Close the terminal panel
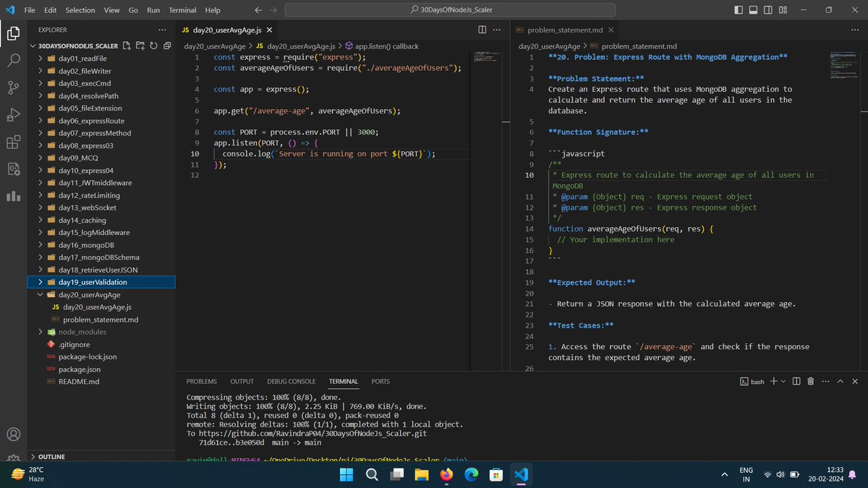 (856, 381)
